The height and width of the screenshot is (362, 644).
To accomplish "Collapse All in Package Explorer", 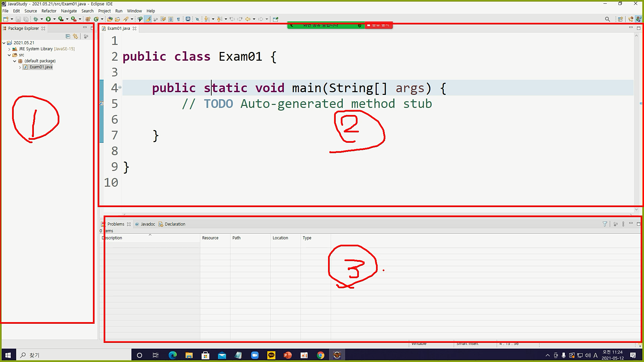I will click(68, 36).
